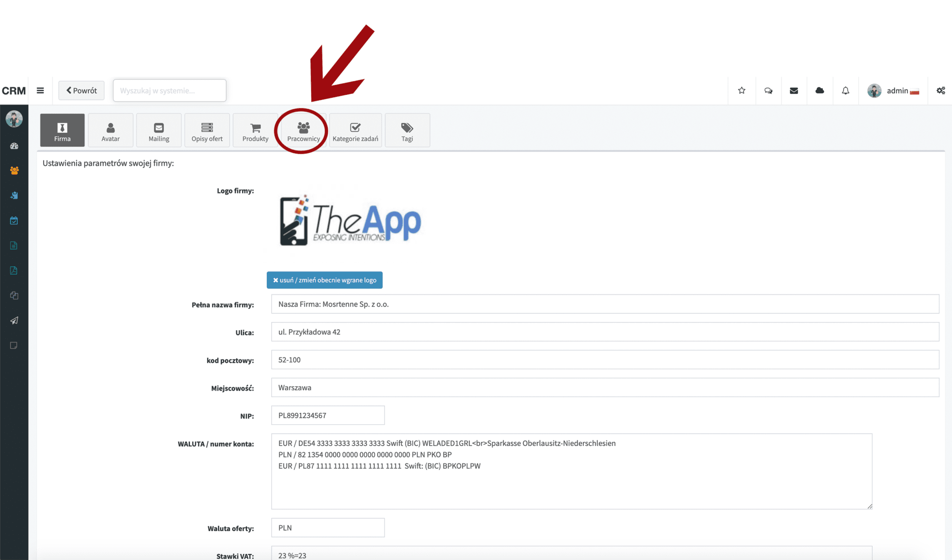Viewport: 952px width, 560px height.
Task: Open the orange contacts group sidebar icon
Action: pos(14,171)
